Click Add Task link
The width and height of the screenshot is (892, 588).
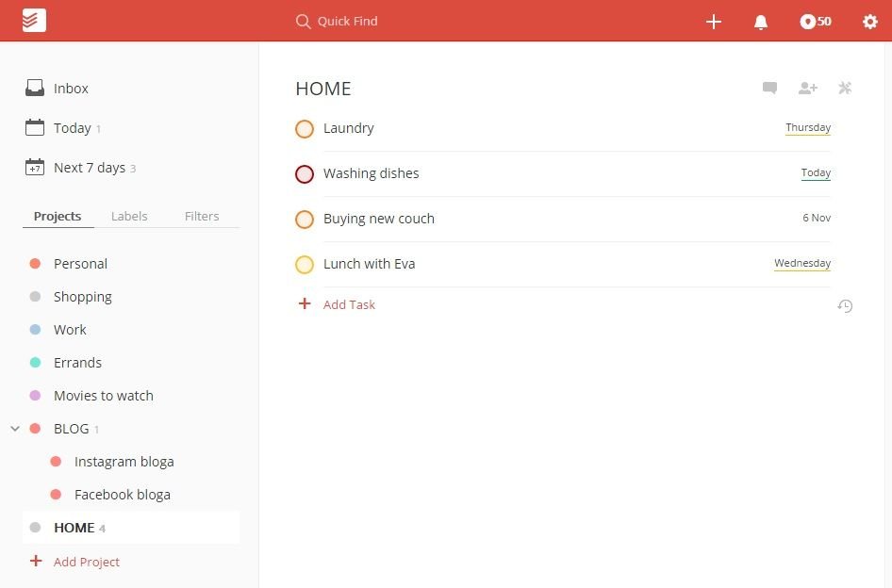click(x=349, y=304)
